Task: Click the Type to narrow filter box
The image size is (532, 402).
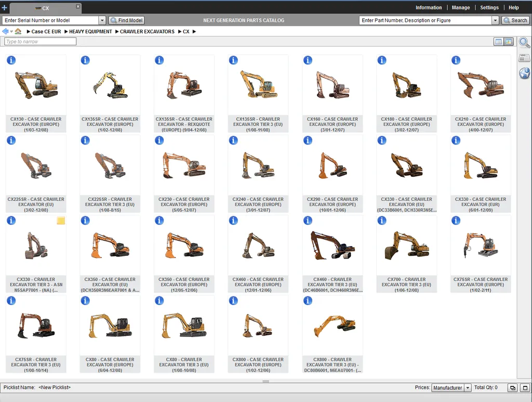Action: [x=41, y=42]
